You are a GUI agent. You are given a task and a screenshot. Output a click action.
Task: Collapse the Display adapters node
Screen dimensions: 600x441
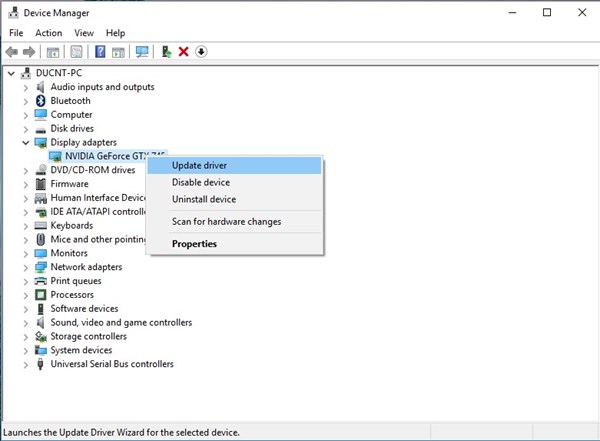pos(26,143)
